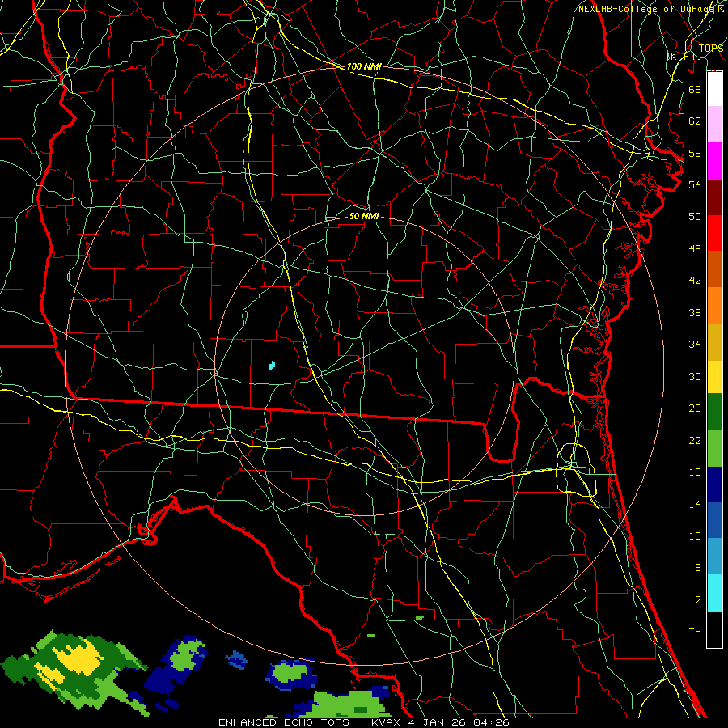Click the legend value "34"

pyautogui.click(x=695, y=344)
